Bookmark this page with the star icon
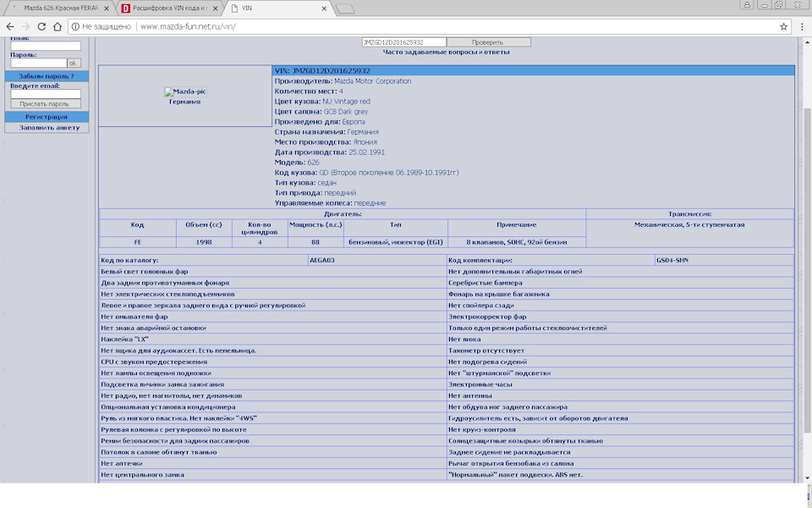 (x=783, y=26)
